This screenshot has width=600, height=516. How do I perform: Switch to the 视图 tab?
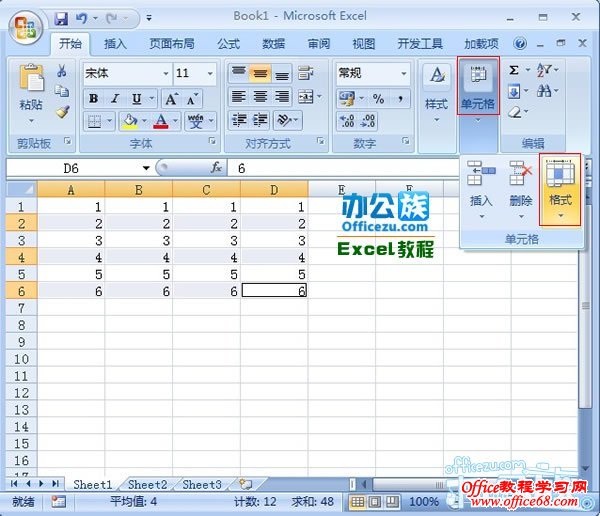click(363, 44)
